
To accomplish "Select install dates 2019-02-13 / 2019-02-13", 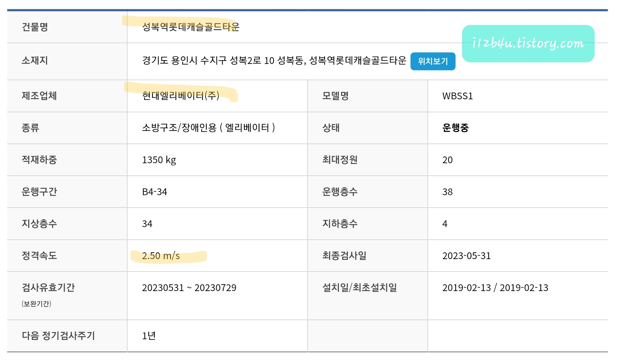I will 495,288.
